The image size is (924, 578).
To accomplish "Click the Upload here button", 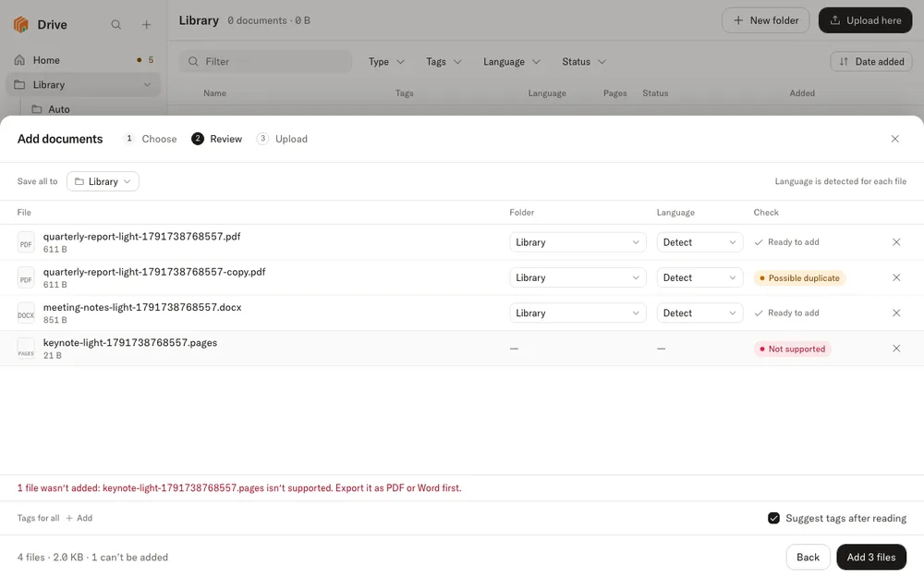I will click(865, 20).
